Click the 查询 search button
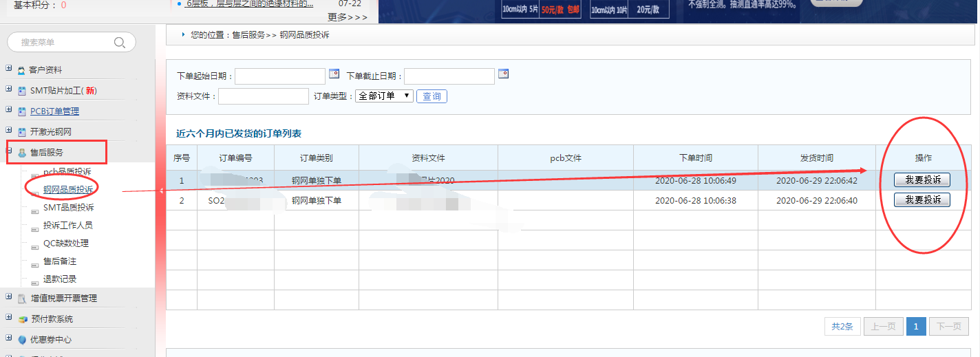The width and height of the screenshot is (980, 357). (432, 96)
